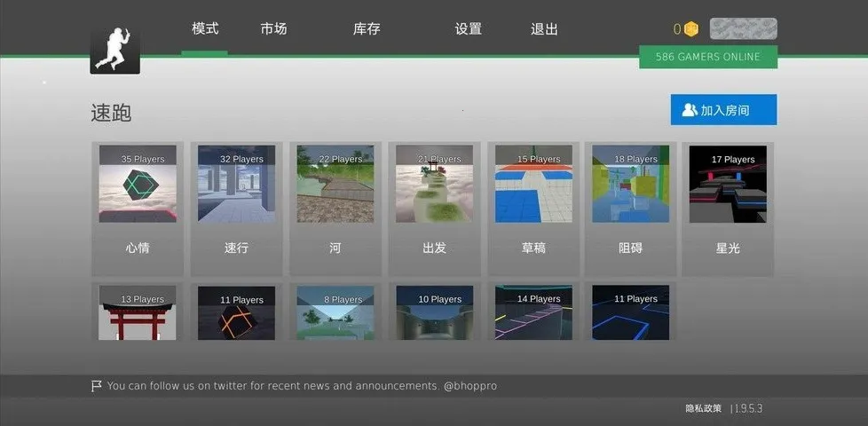Screen dimensions: 868x426
Task: Select the 心情 map thumbnail
Action: coord(138,184)
